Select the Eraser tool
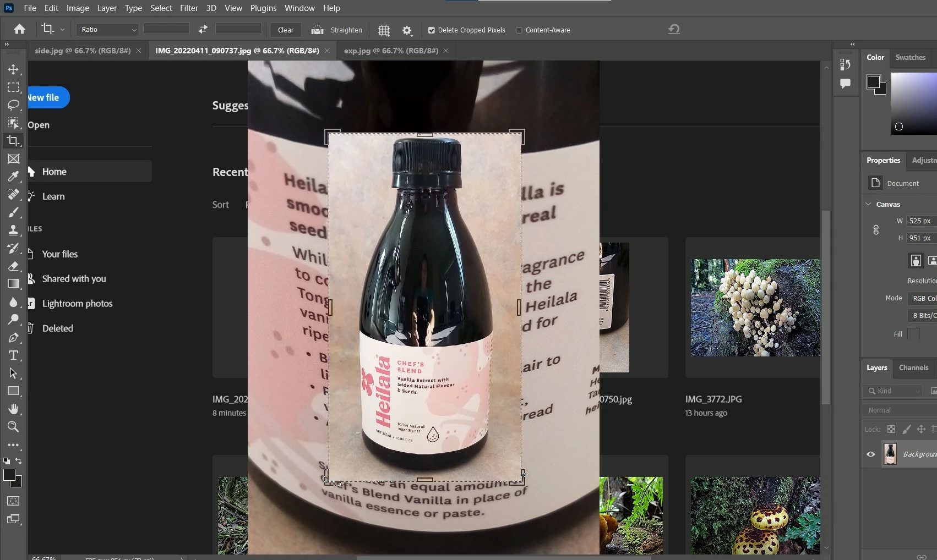The width and height of the screenshot is (937, 560). point(13,266)
